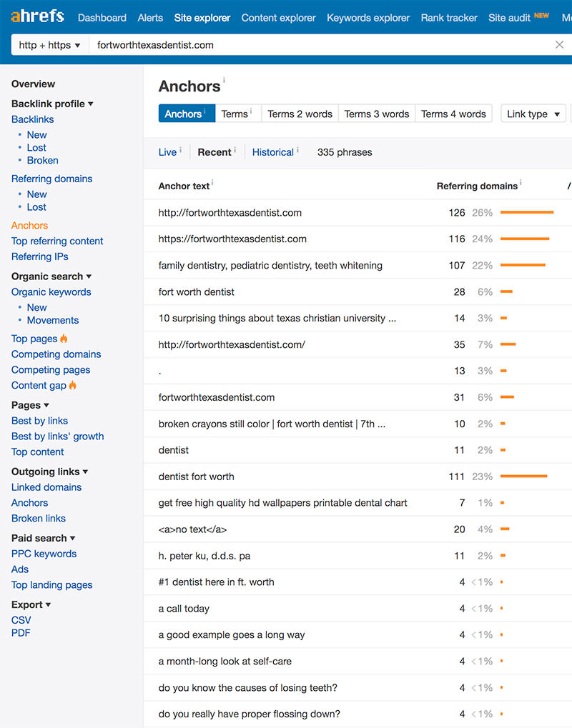Screen dimensions: 572x728
Task: Click the 'dentist fort worth' anchor text
Action: 196,477
